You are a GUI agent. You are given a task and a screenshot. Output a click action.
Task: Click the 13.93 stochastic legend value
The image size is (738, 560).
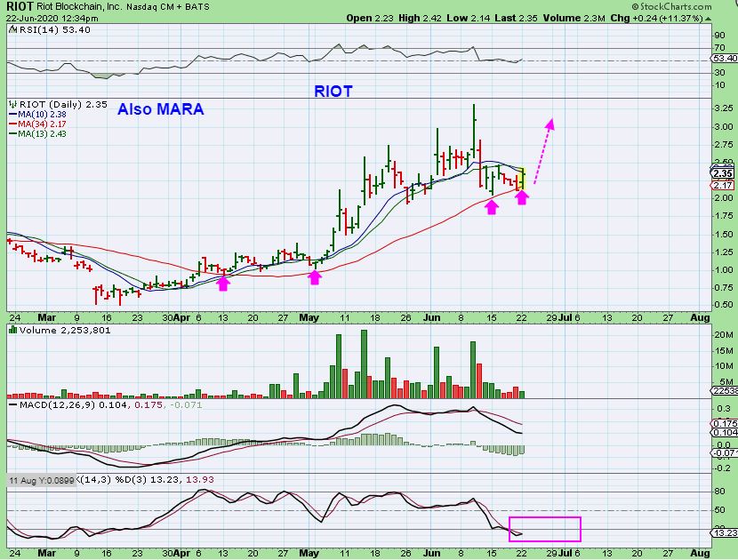pyautogui.click(x=200, y=479)
